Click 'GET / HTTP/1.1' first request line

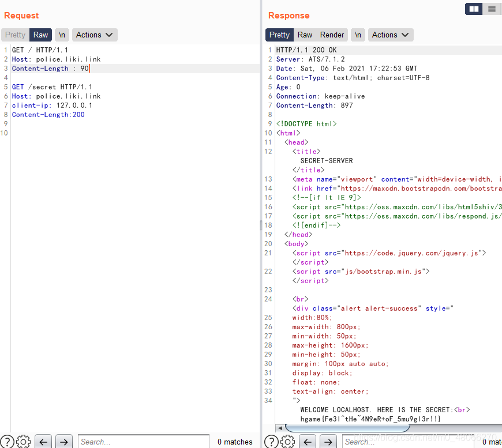coord(40,50)
